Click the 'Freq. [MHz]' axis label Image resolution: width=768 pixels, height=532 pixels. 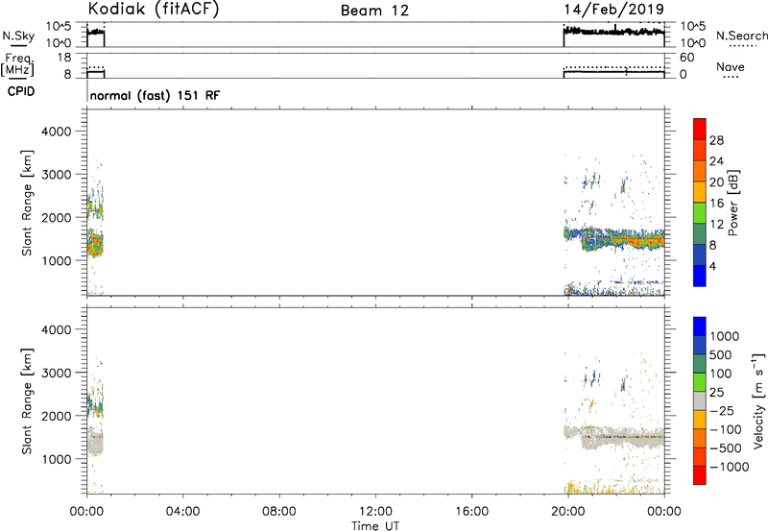pos(17,64)
